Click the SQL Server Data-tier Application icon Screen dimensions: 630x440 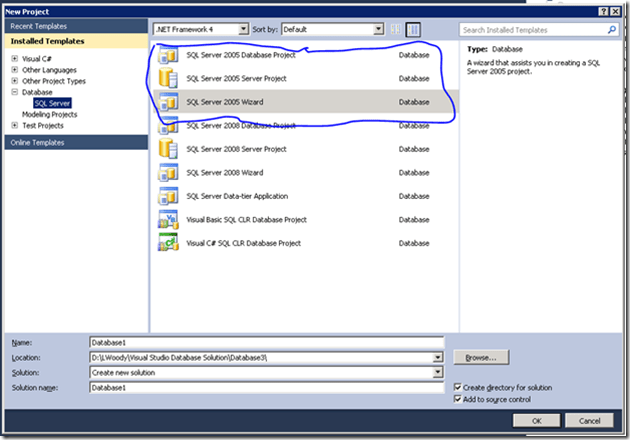coord(168,196)
